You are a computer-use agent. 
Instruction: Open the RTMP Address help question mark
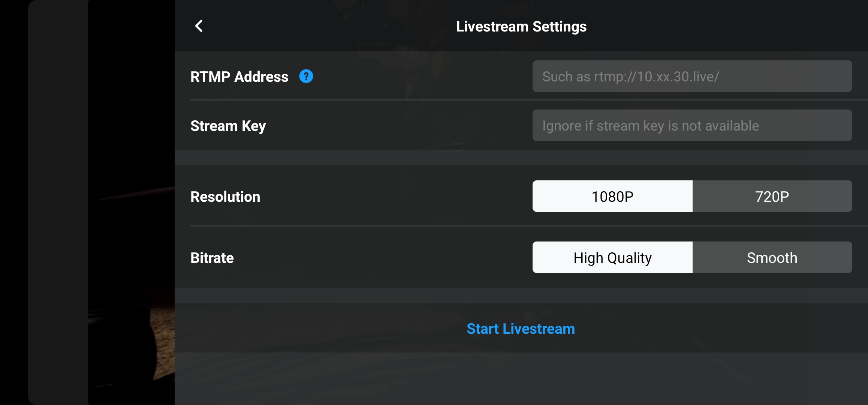tap(306, 76)
